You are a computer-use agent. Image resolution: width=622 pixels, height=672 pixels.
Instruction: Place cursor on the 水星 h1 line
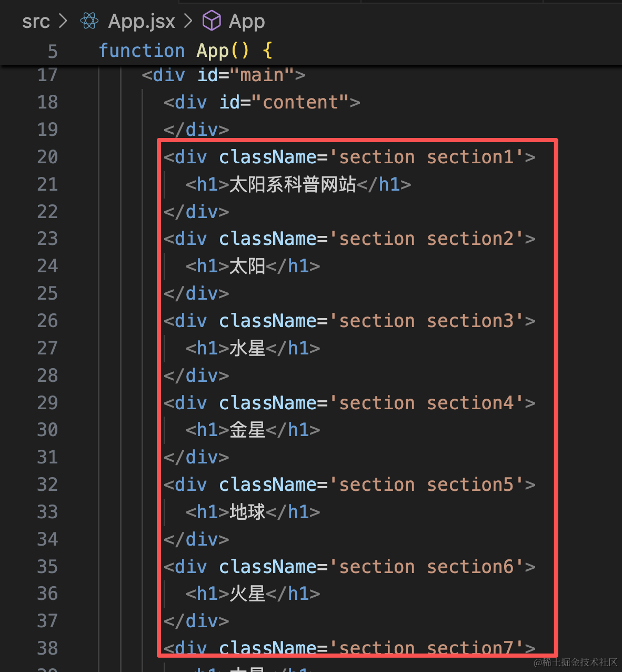(x=253, y=348)
